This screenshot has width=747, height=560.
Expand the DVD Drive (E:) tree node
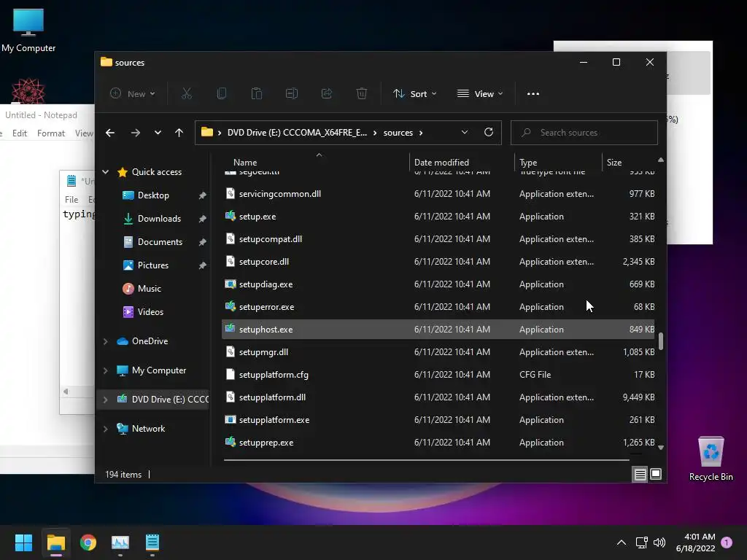click(106, 400)
